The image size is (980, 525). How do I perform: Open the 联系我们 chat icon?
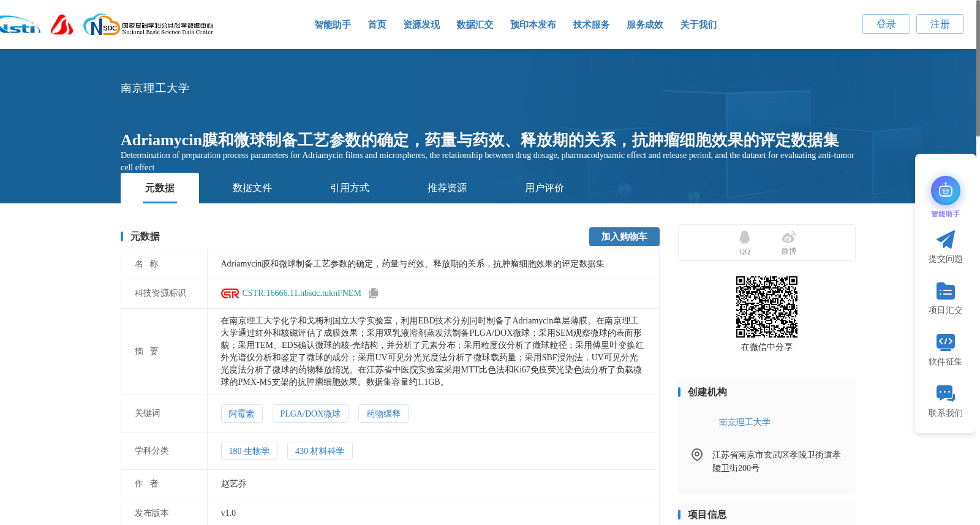tap(945, 393)
